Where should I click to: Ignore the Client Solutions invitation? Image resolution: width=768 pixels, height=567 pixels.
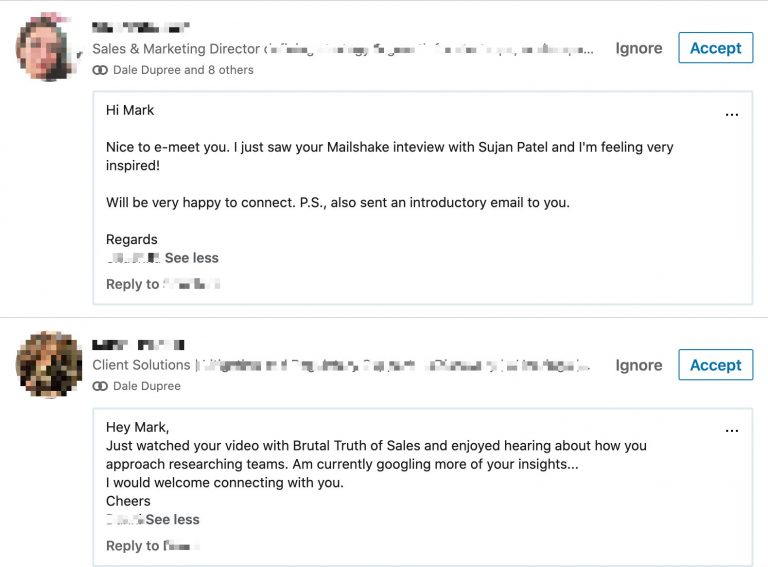pos(639,365)
